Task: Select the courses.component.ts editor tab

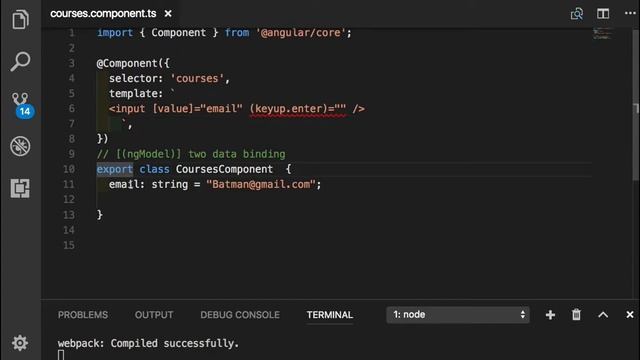Action: tap(103, 13)
